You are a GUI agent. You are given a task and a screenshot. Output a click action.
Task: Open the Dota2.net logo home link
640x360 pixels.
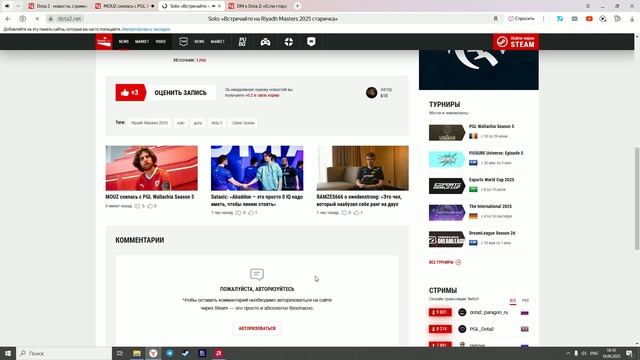pyautogui.click(x=104, y=42)
